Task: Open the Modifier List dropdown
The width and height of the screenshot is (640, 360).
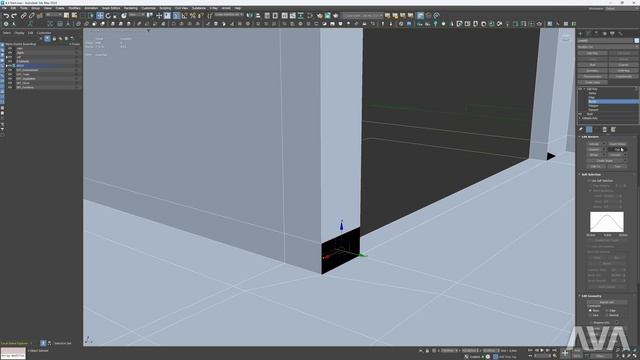Action: point(607,47)
